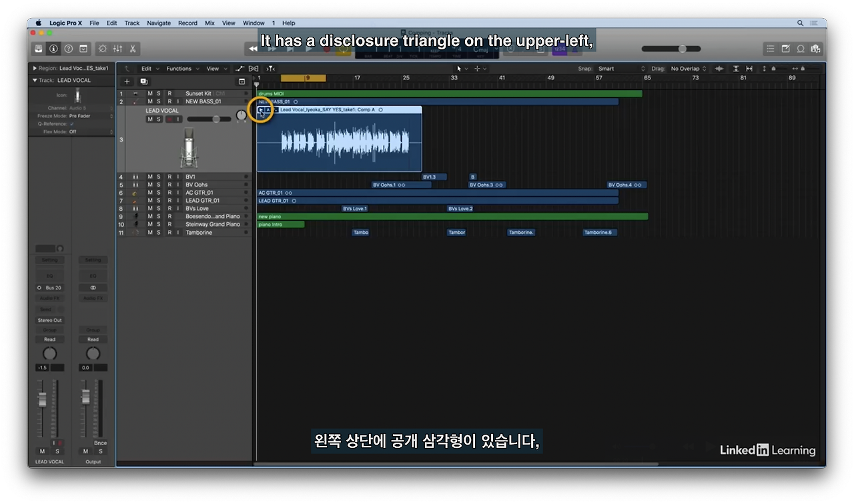Toggle the Inspector button

pos(54,49)
